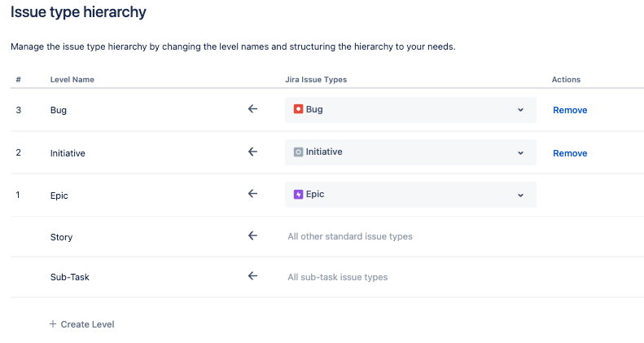Edit the Bug level name field
The image size is (644, 343).
click(x=59, y=110)
